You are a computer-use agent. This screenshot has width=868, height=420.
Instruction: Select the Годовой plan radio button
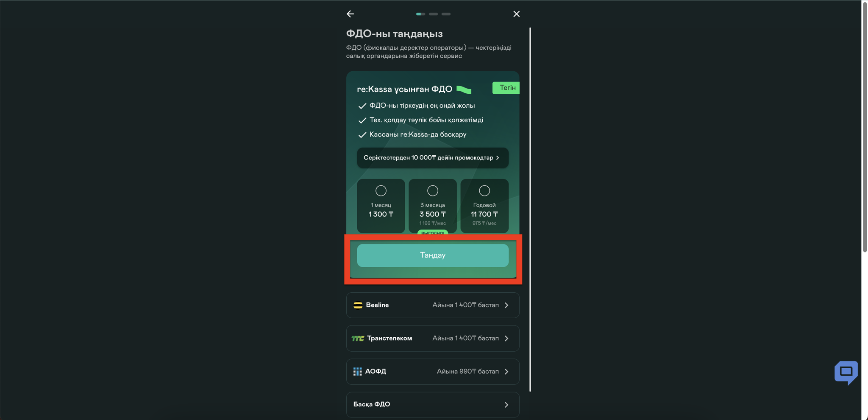(484, 190)
